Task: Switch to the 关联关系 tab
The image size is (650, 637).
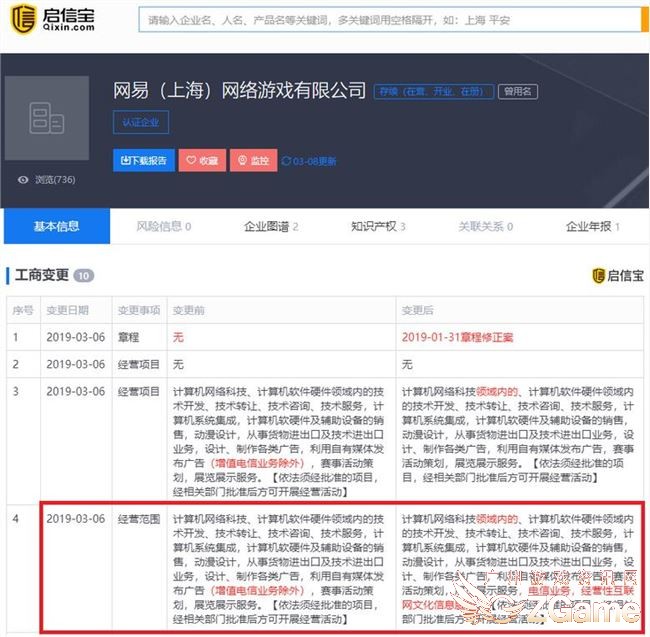Action: 485,226
